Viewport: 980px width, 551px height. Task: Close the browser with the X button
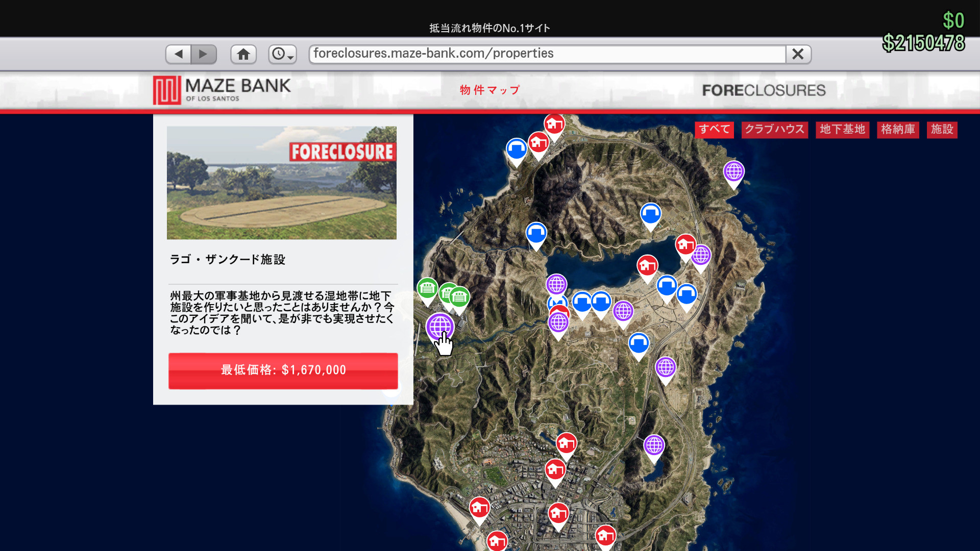point(798,54)
